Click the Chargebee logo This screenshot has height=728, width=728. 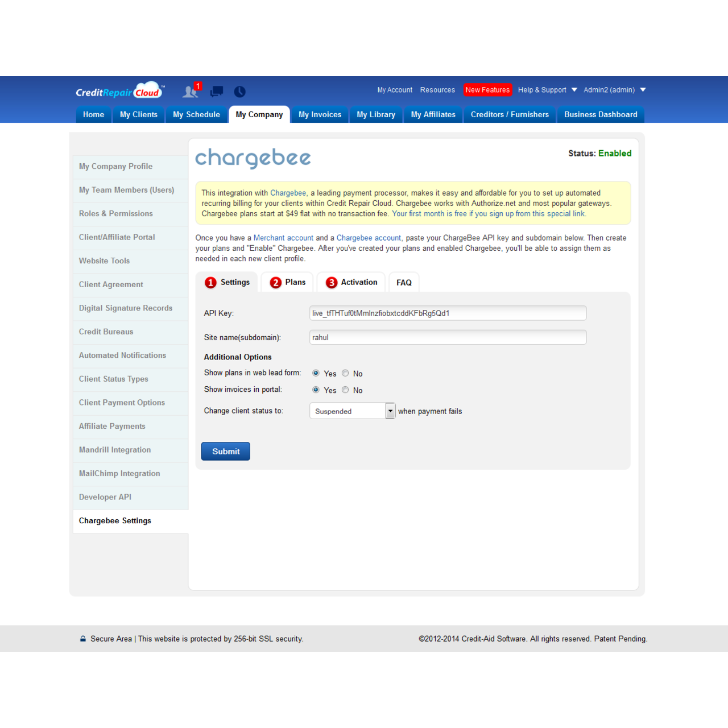pyautogui.click(x=253, y=158)
